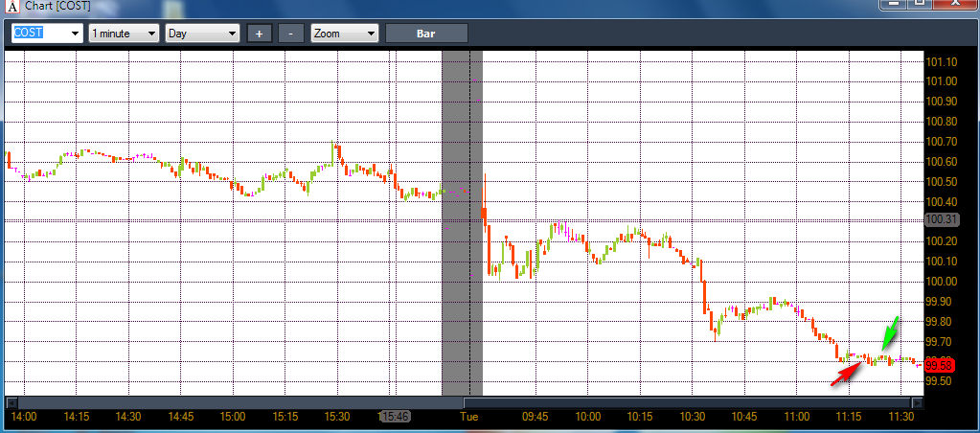This screenshot has height=433, width=980.
Task: Click the 14:45 time axis label
Action: [181, 417]
